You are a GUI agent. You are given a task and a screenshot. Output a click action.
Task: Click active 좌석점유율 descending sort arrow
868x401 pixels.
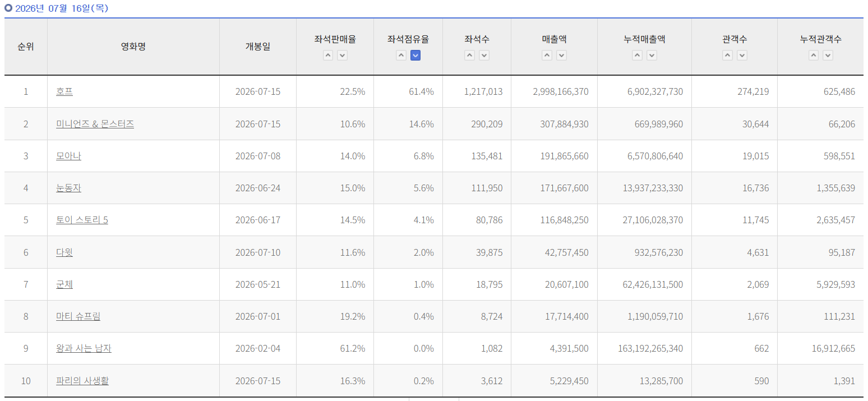[415, 55]
